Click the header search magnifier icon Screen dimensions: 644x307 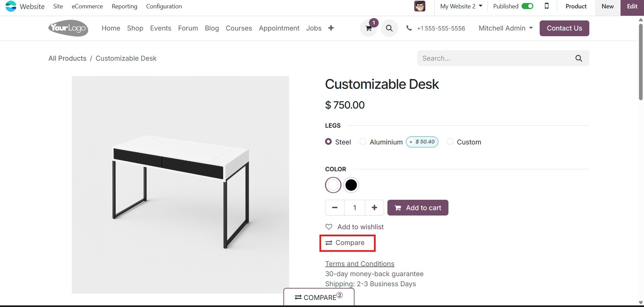389,28
